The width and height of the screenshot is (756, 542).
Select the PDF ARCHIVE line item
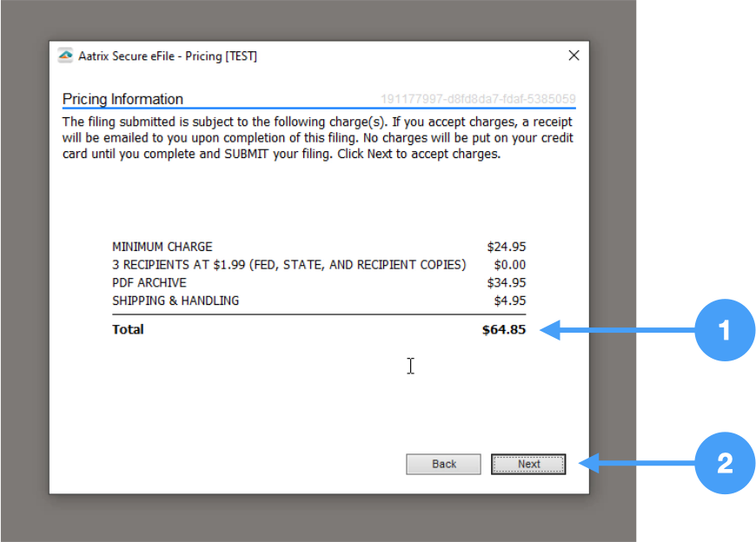(x=149, y=283)
